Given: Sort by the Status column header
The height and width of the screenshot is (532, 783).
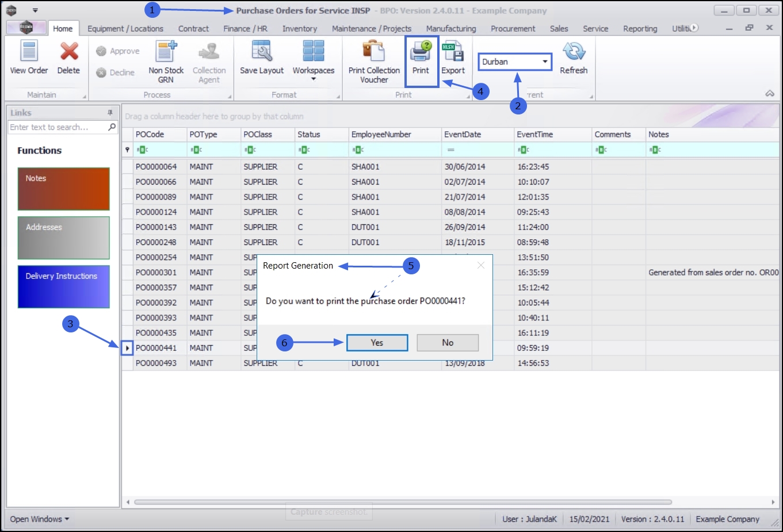Looking at the screenshot, I should pyautogui.click(x=322, y=135).
